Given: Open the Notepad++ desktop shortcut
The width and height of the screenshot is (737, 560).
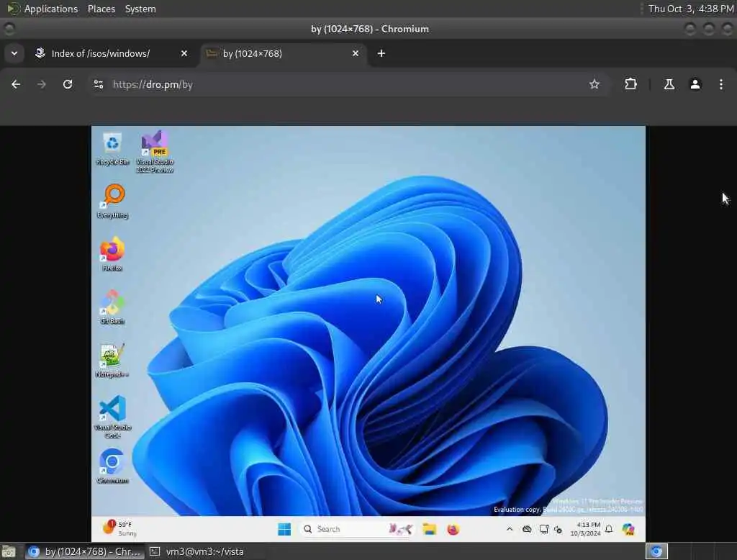Looking at the screenshot, I should [112, 361].
